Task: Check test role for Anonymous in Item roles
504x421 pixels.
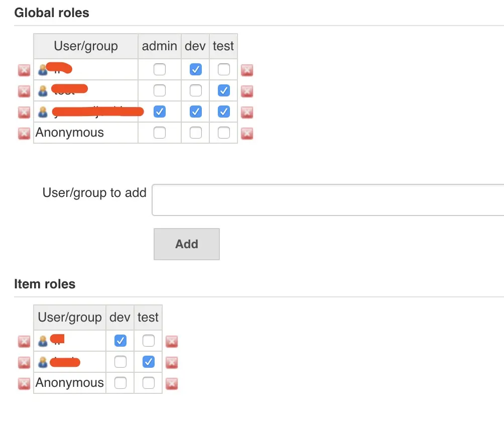Action: pos(149,383)
